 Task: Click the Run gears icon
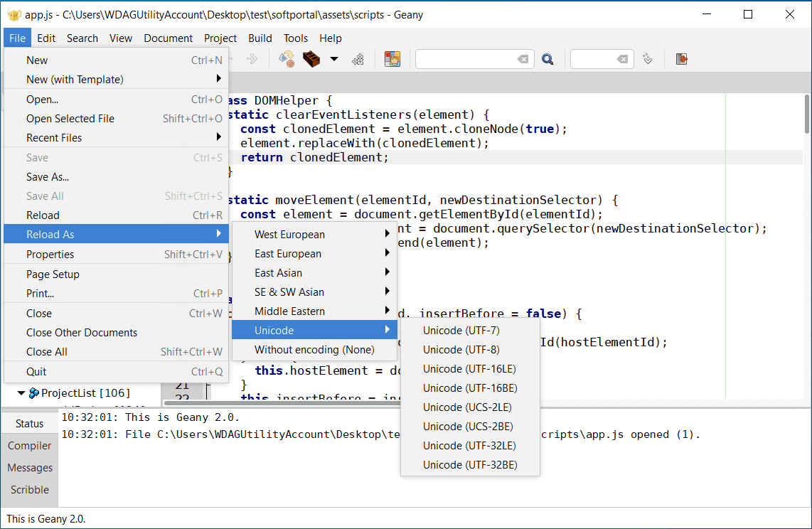coord(358,60)
